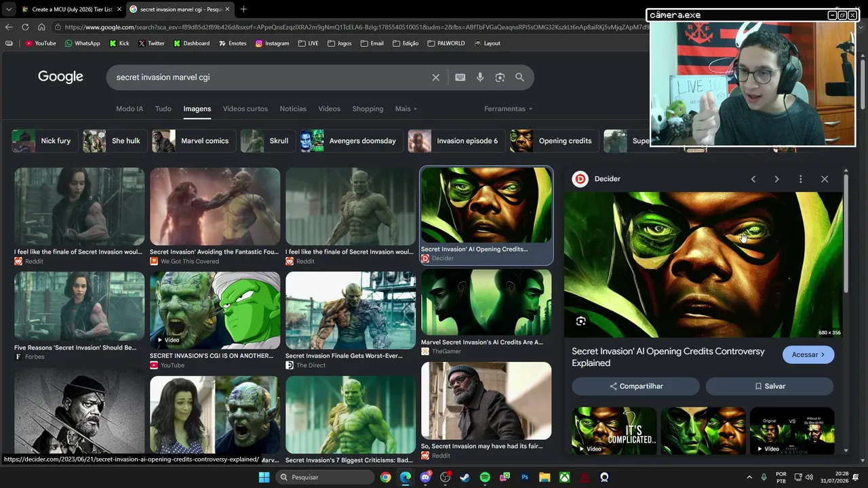Image resolution: width=868 pixels, height=488 pixels.
Task: Start a voice search with the microphone
Action: [480, 77]
